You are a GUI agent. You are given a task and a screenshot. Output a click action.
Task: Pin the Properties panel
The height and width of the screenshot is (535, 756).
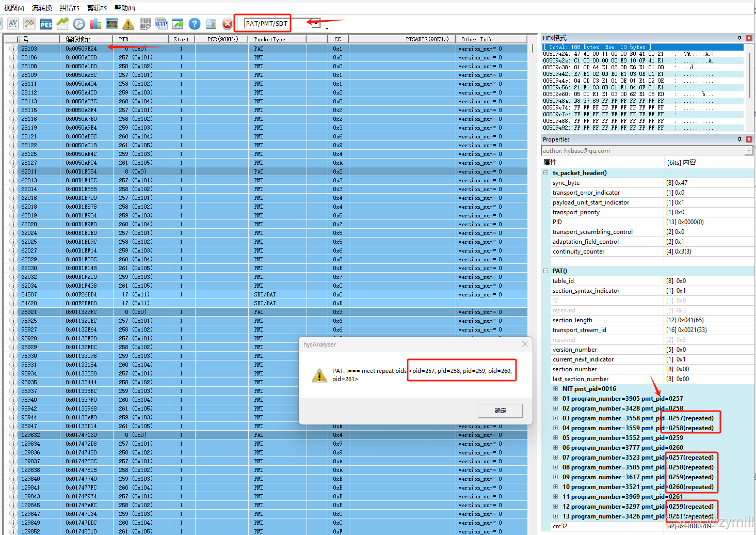[739, 139]
